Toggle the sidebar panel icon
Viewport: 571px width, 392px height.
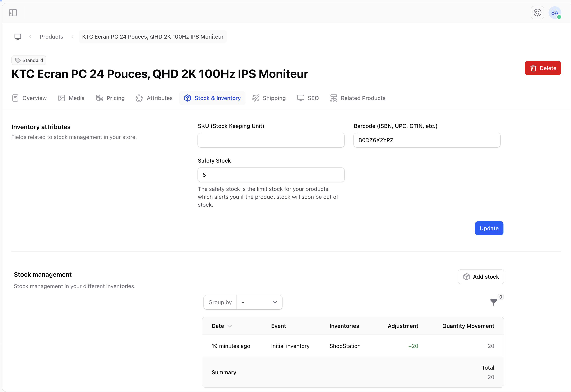(x=13, y=13)
